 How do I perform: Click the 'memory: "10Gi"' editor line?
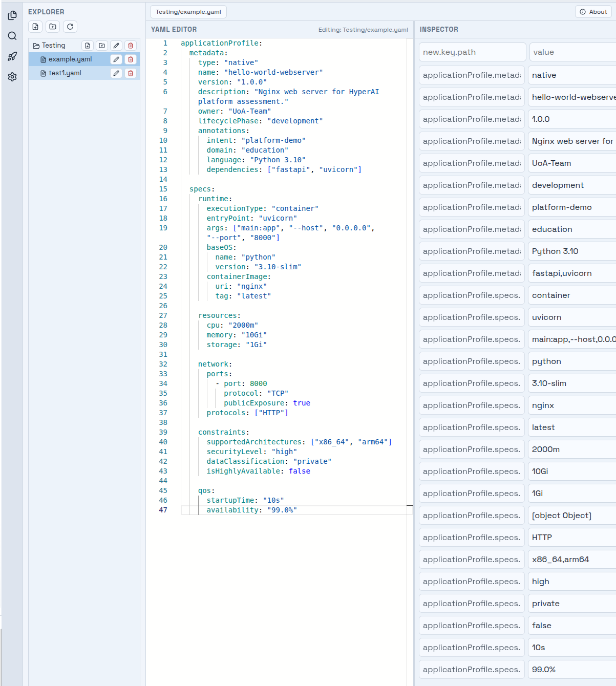[237, 335]
